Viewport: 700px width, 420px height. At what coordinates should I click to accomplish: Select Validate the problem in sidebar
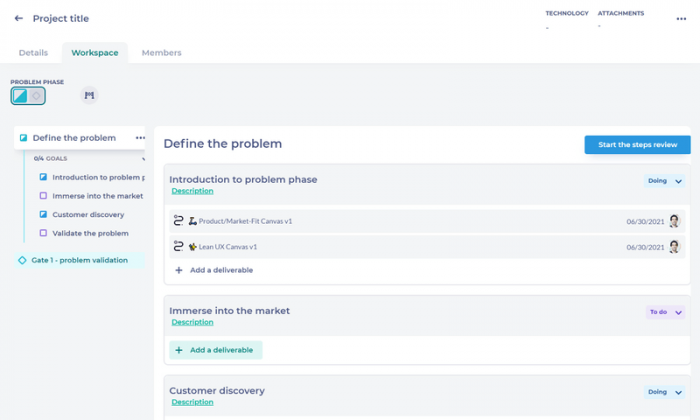[x=90, y=233]
